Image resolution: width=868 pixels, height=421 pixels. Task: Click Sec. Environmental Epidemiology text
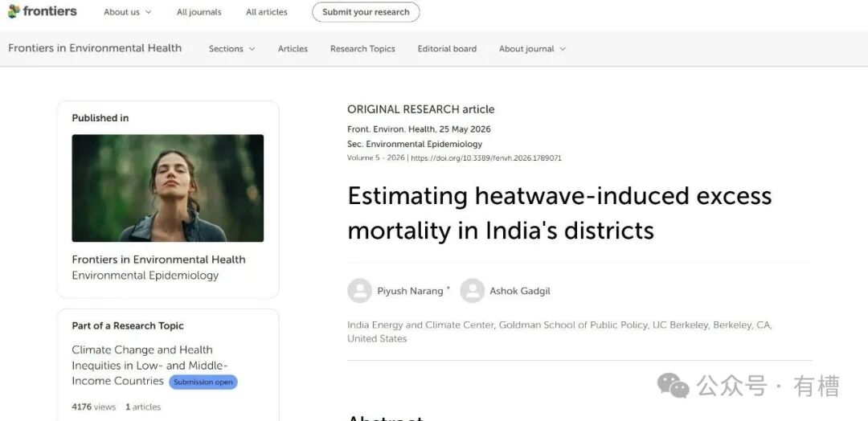[x=415, y=145]
